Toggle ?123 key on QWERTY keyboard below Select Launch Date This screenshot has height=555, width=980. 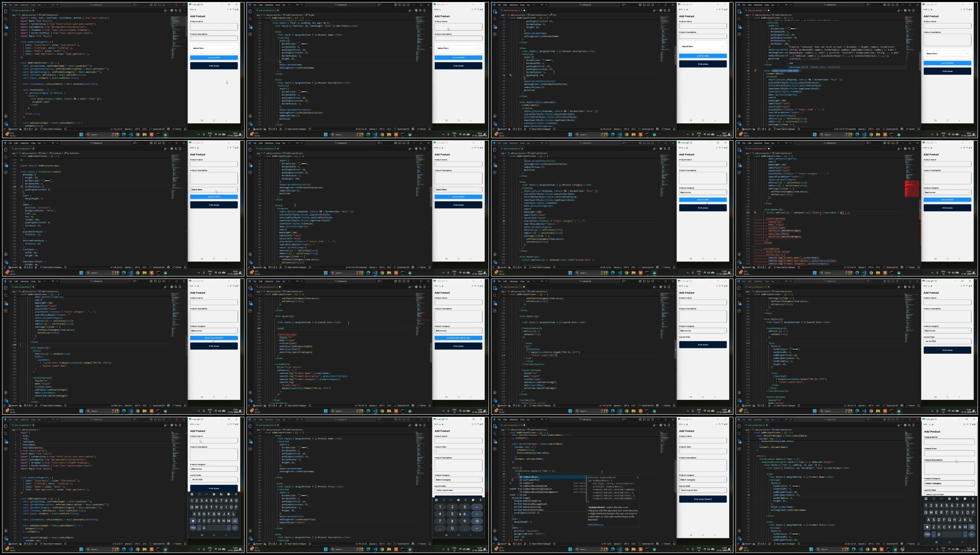(927, 534)
